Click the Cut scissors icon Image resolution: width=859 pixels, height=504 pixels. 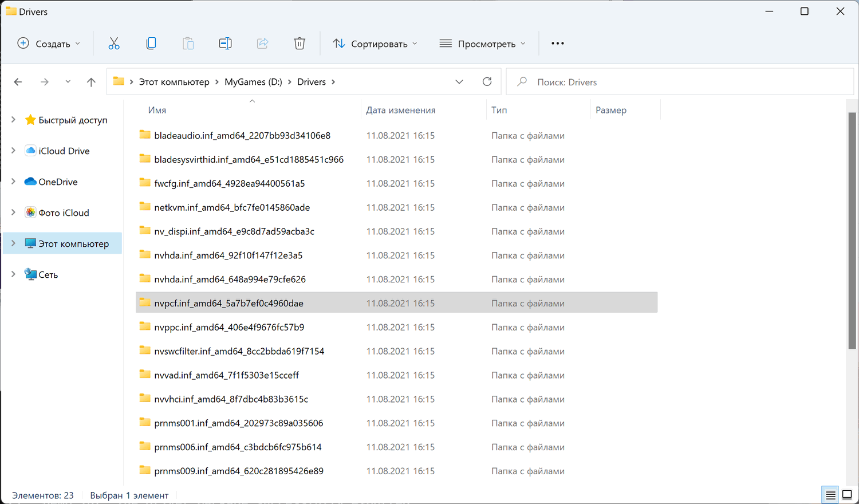(114, 44)
